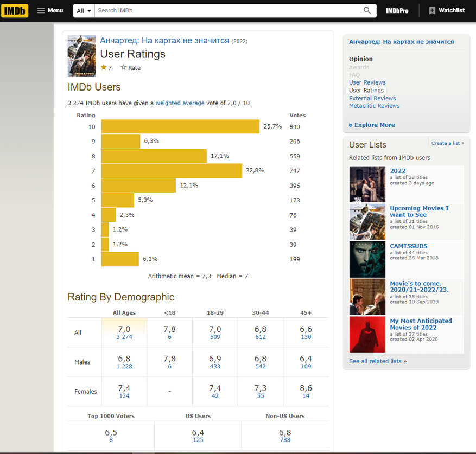Click the Search IMDb input field
Viewport: 476px width, 454px height.
227,11
